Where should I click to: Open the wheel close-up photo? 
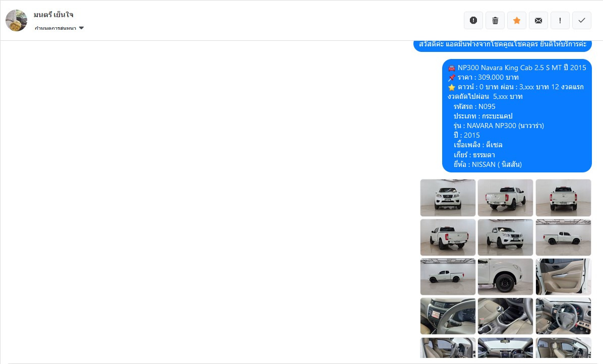(x=505, y=277)
